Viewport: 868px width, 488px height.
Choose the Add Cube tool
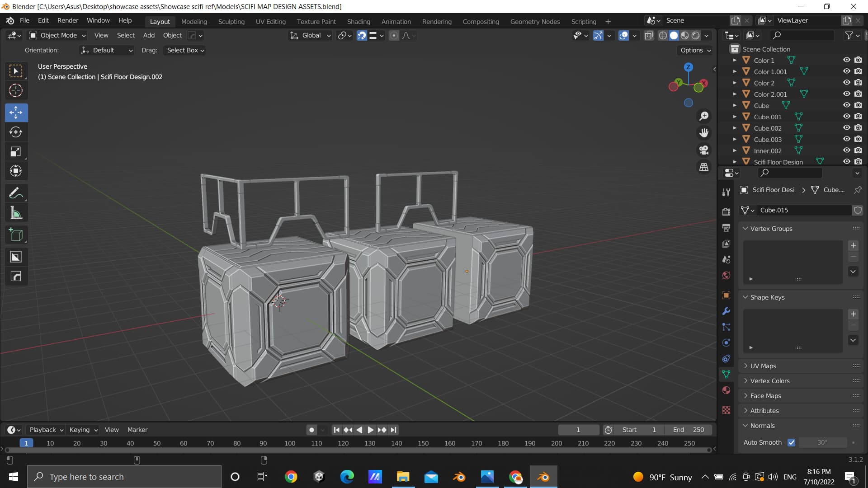[16, 235]
